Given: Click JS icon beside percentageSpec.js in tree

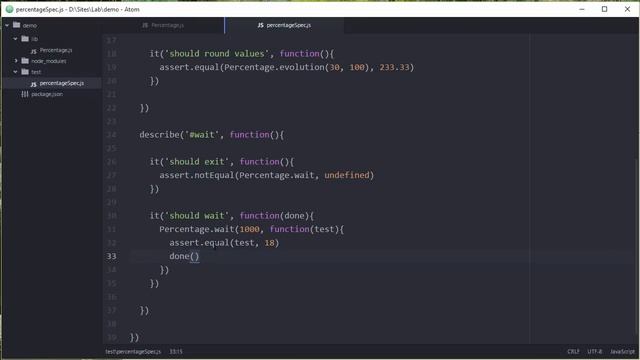Looking at the screenshot, I should 33,84.
